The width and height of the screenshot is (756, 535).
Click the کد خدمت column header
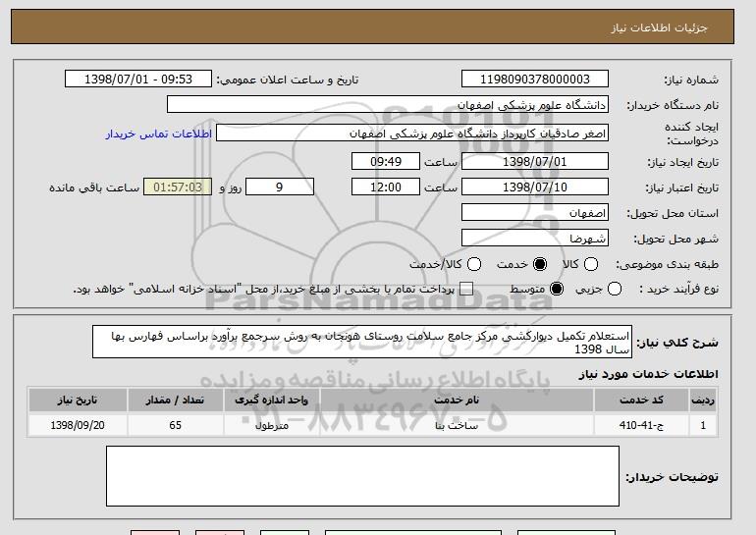tap(641, 401)
